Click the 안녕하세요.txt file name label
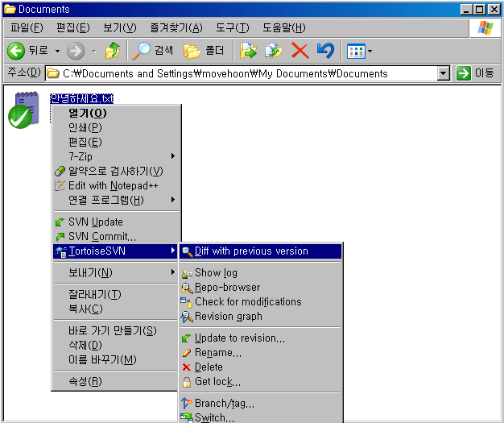Screen dimensions: 504x423 point(82,98)
